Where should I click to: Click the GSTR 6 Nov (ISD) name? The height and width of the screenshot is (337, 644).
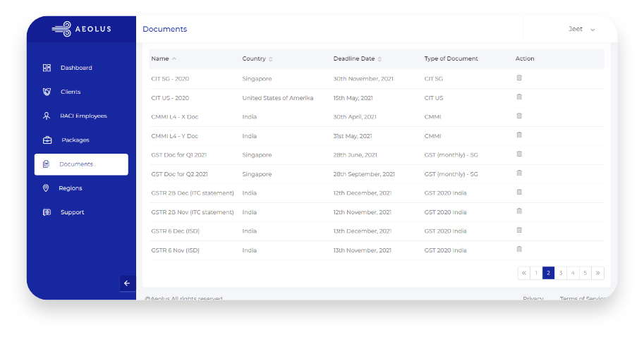[x=176, y=250]
